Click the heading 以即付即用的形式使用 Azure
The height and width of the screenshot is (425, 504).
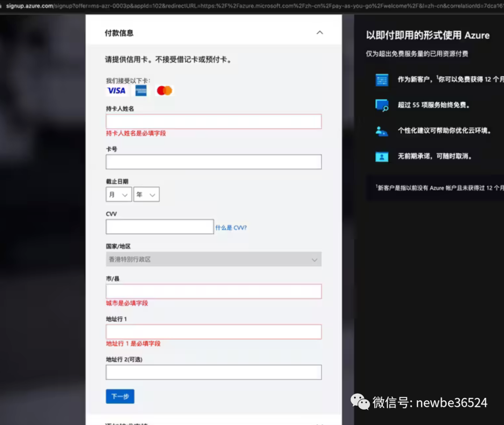click(x=427, y=35)
